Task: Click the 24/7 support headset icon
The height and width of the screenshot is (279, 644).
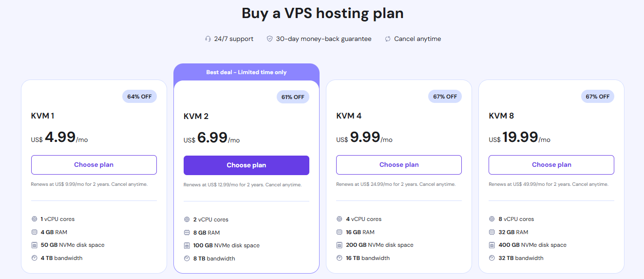Action: tap(208, 39)
